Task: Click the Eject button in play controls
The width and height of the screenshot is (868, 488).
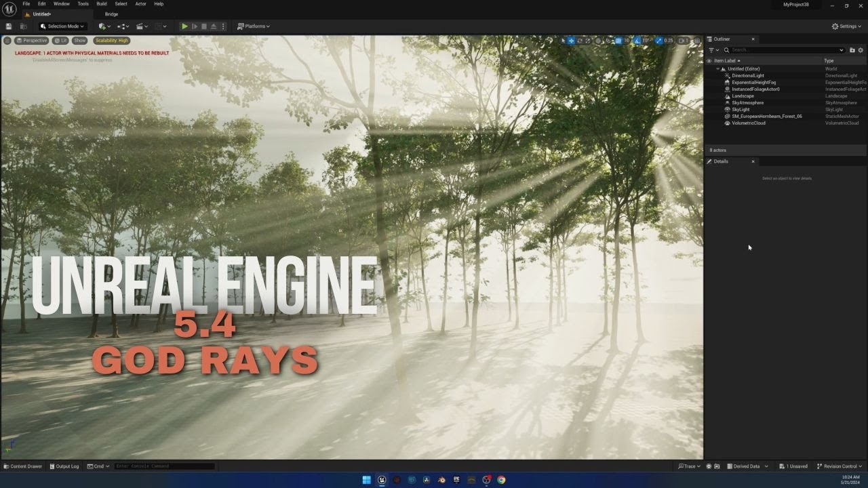Action: pos(214,26)
